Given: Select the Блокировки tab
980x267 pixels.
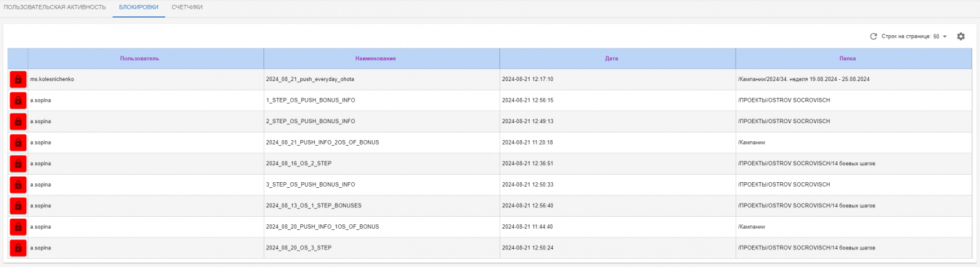Looking at the screenshot, I should [139, 8].
